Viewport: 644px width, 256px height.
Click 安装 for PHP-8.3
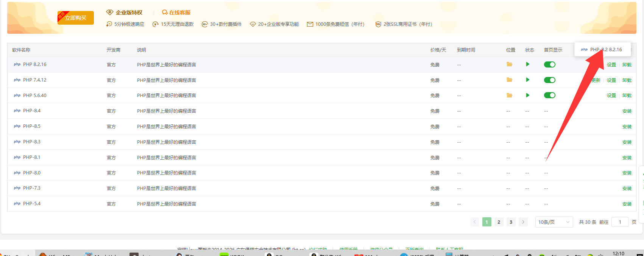627,142
